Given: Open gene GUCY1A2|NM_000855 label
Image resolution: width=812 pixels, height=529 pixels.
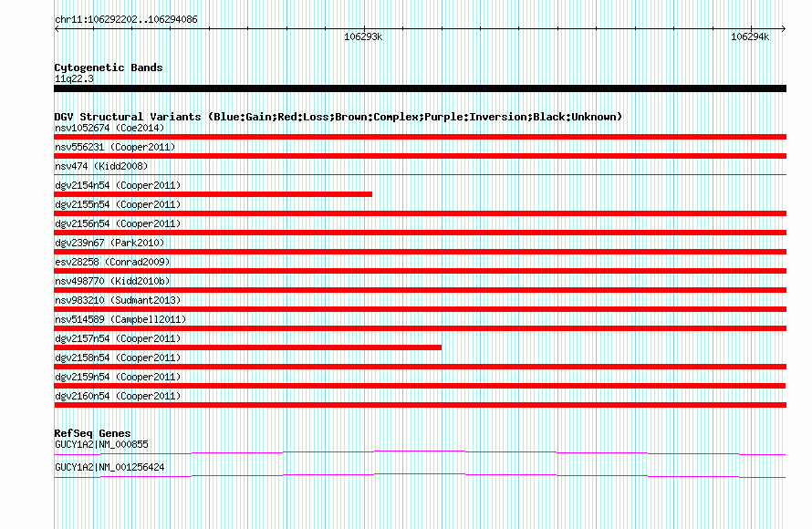Looking at the screenshot, I should tap(101, 444).
